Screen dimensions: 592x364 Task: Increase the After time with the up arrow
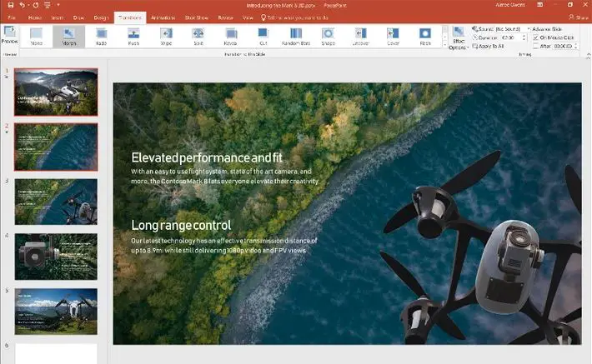click(576, 44)
